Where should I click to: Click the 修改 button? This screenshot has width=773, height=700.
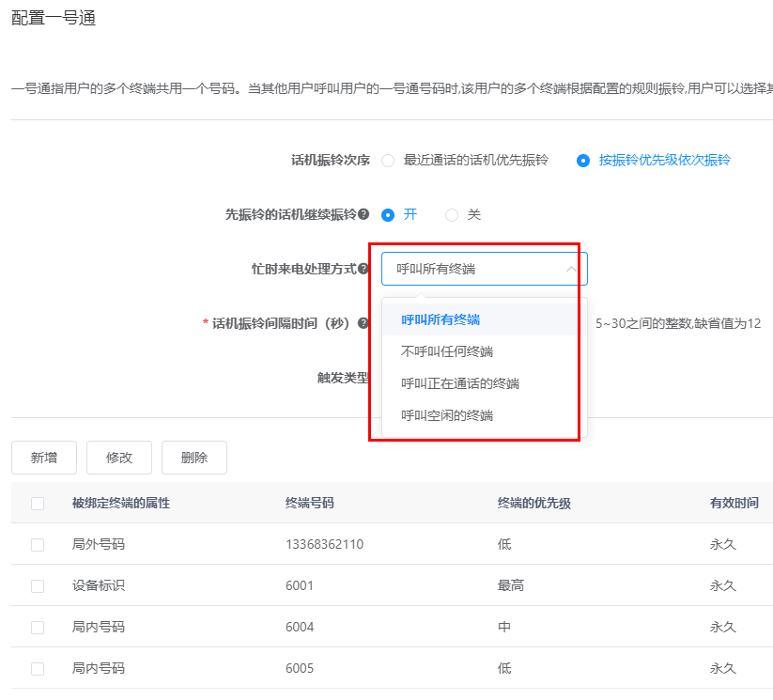(x=118, y=458)
